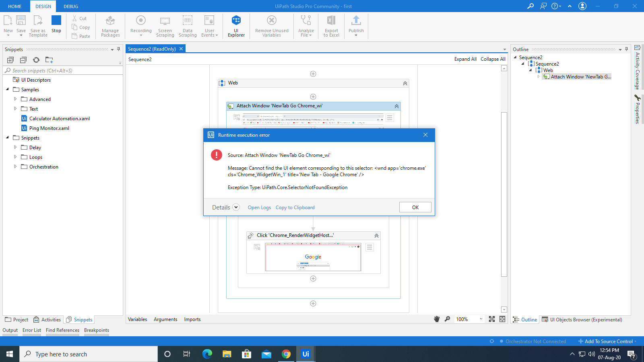Expand all snippets icon
644x362 pixels.
10,60
